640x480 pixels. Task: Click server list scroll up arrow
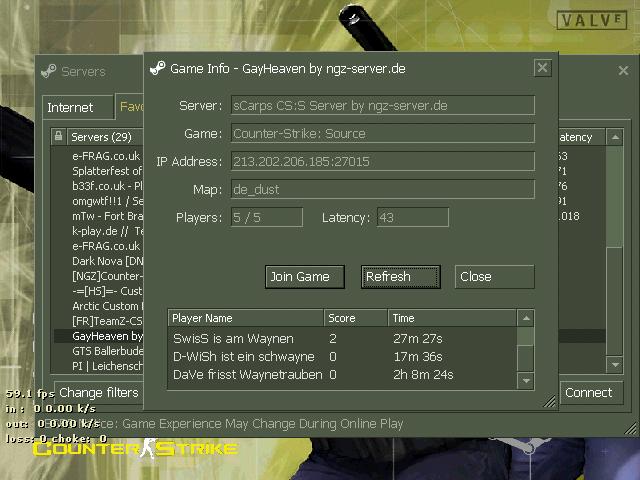pyautogui.click(x=615, y=137)
